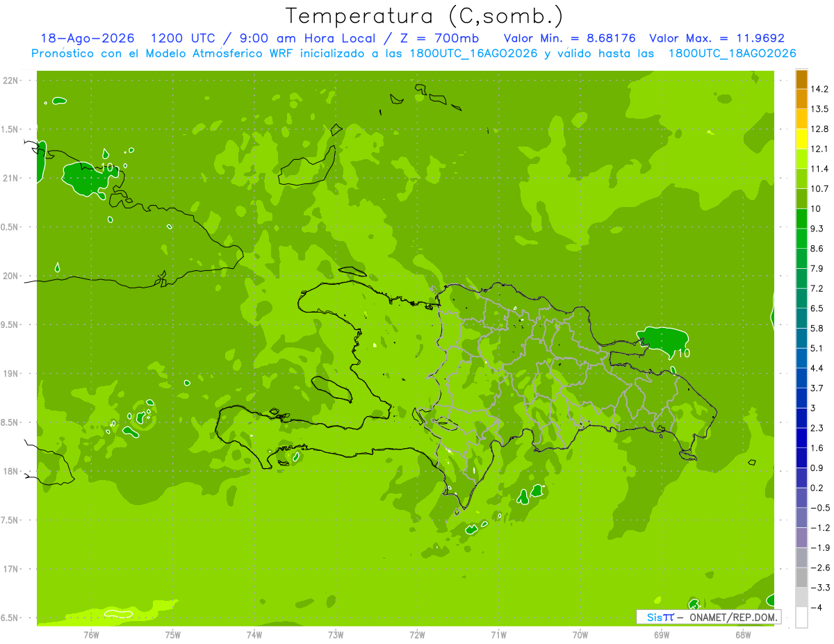Pick the green swatch between 9.3 and 10
The width and height of the screenshot is (834, 644).
click(x=801, y=219)
